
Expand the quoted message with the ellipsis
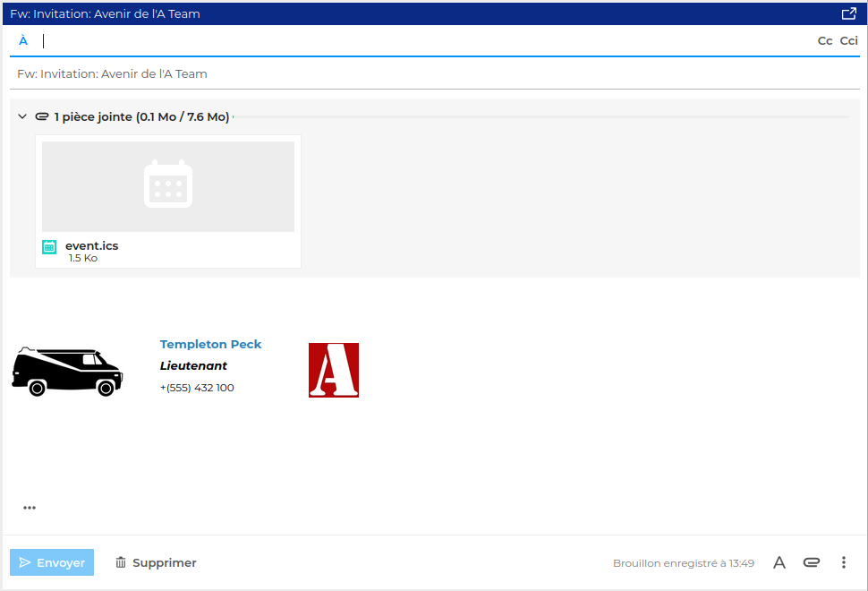[30, 508]
